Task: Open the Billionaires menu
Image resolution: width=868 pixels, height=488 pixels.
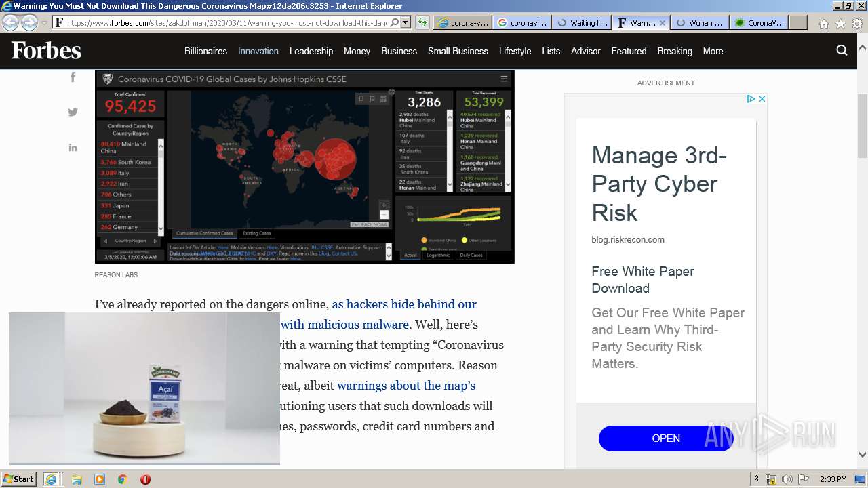Action: [x=205, y=51]
